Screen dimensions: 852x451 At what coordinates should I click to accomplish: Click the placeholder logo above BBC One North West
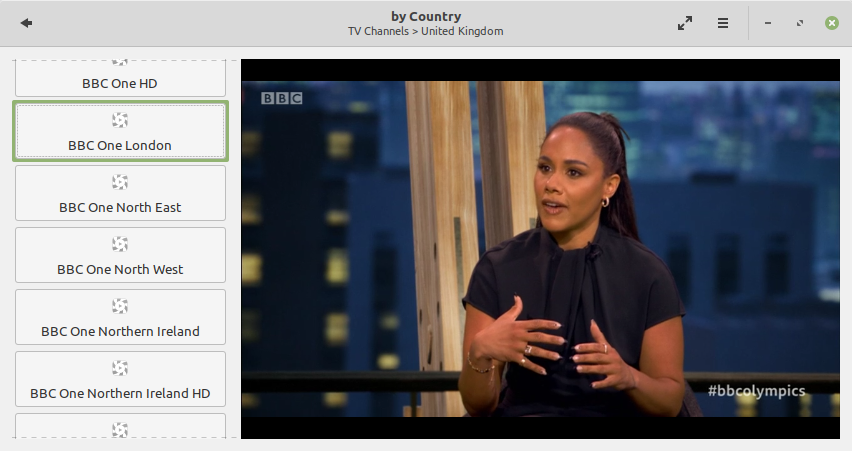click(x=120, y=243)
